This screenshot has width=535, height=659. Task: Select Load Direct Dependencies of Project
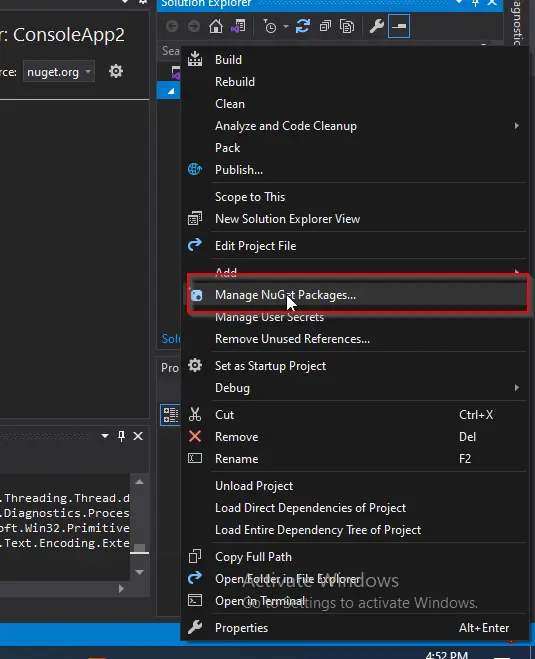pos(356,508)
